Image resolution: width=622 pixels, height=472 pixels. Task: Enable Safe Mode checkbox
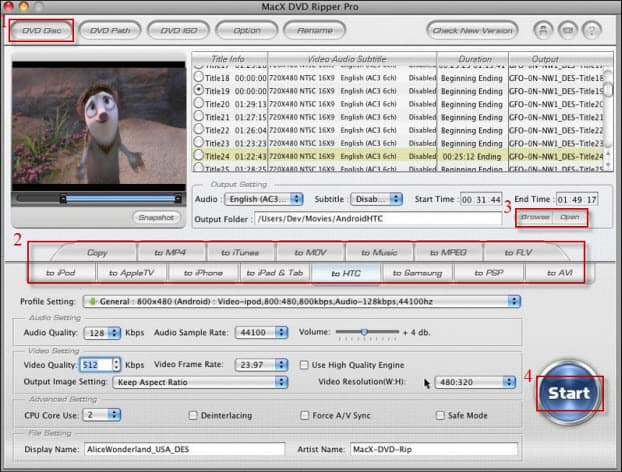coord(440,415)
